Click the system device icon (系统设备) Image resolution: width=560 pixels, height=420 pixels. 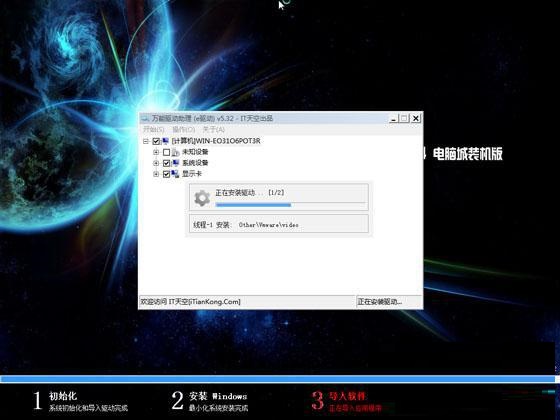point(175,163)
